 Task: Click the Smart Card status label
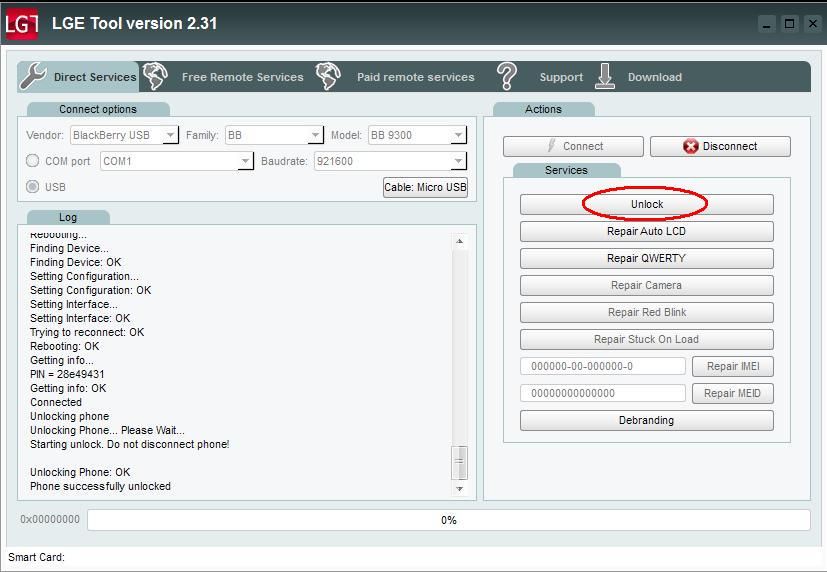tap(36, 557)
